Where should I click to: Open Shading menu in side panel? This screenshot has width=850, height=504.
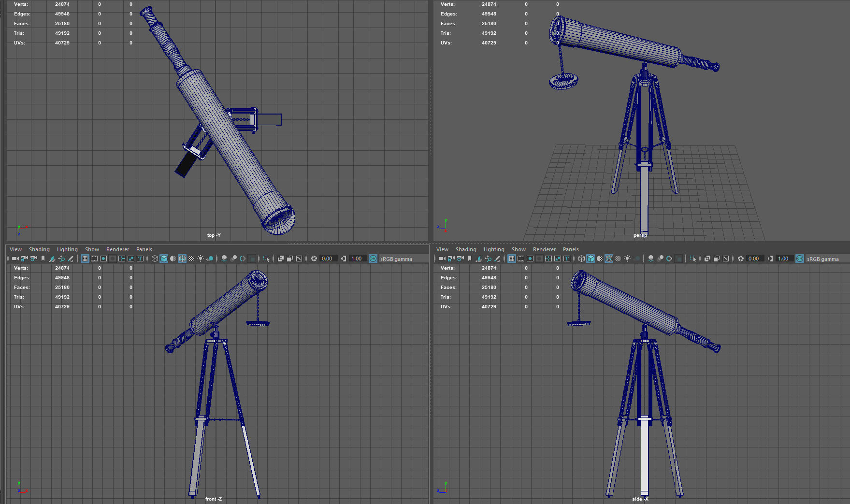pyautogui.click(x=466, y=249)
